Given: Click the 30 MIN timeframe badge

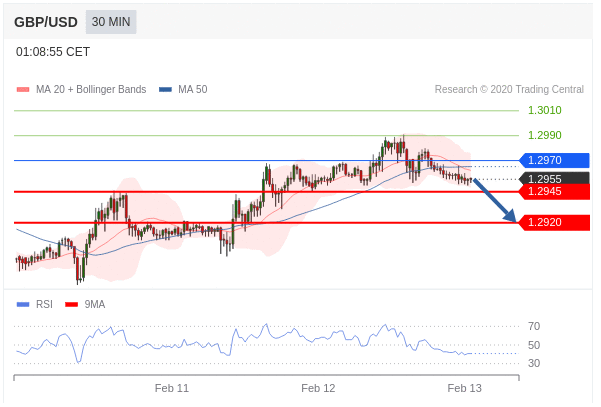Looking at the screenshot, I should pos(111,22).
